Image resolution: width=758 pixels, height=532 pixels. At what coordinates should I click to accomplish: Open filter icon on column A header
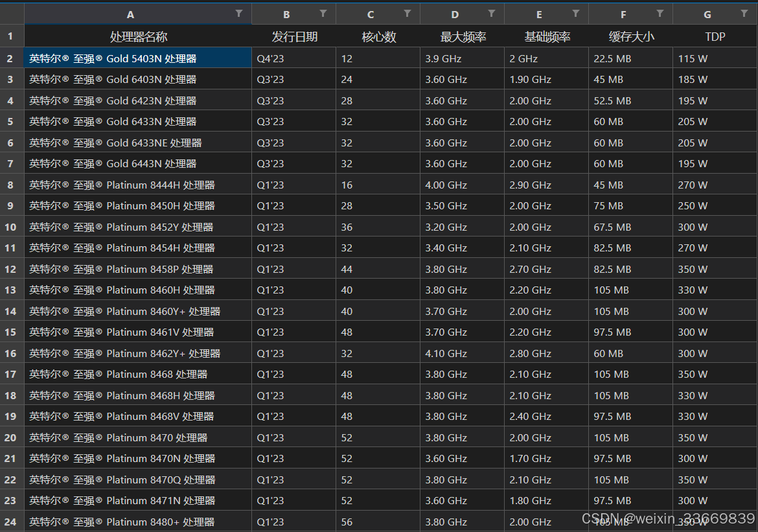point(239,14)
